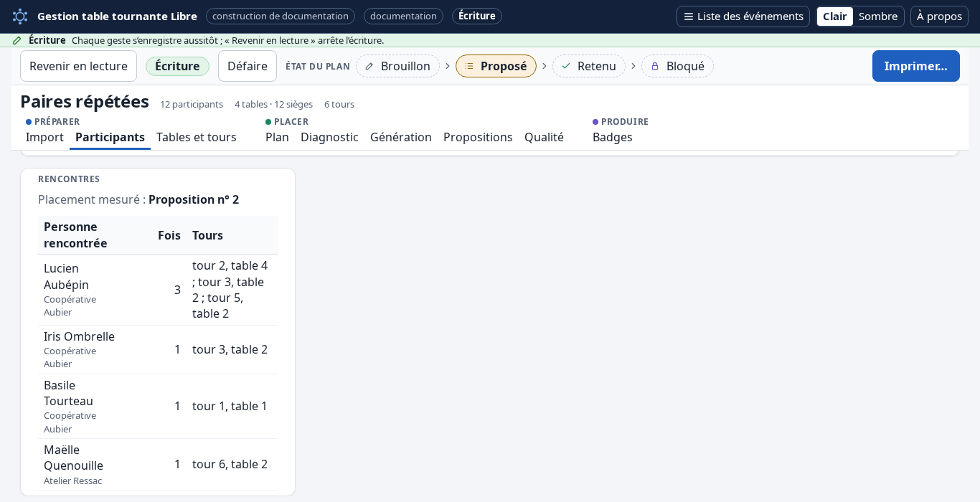The height and width of the screenshot is (502, 980).
Task: Select the Lucien Aubépin encounter row
Action: point(158,290)
